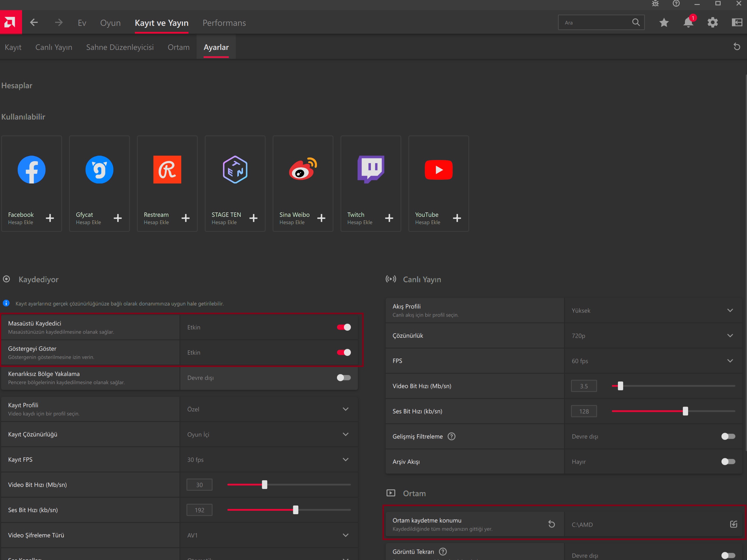
Task: Go forward with the right arrow
Action: (59, 23)
